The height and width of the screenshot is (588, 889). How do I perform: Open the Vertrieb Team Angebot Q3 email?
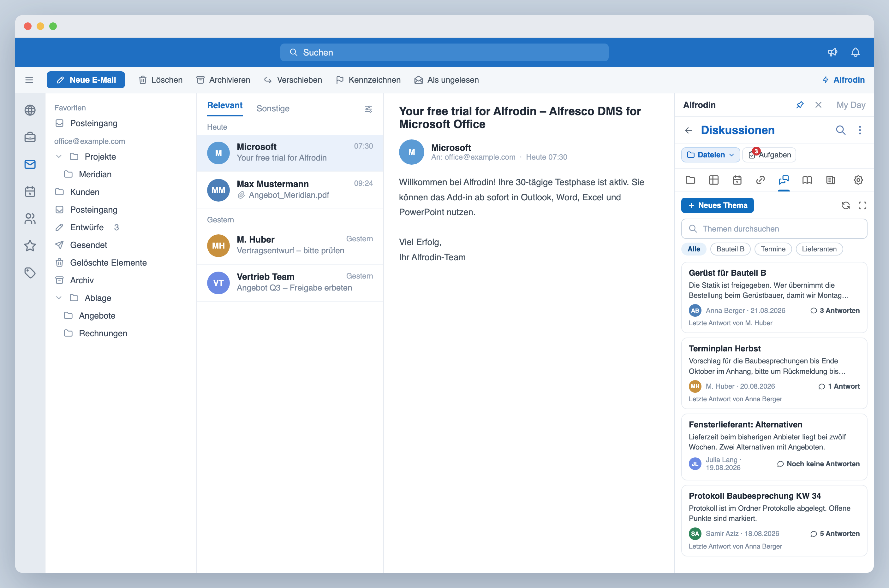pyautogui.click(x=290, y=283)
